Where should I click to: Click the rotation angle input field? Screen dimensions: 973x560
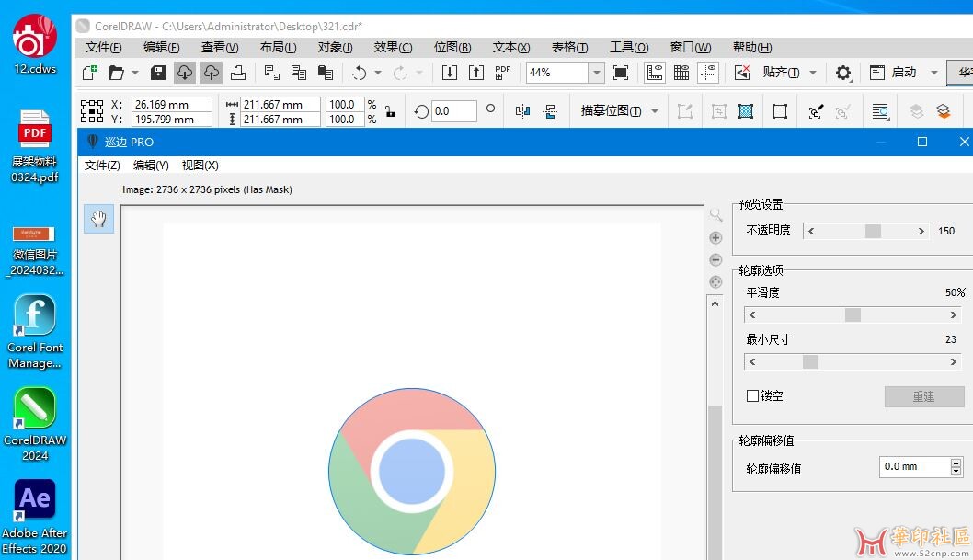coord(454,111)
